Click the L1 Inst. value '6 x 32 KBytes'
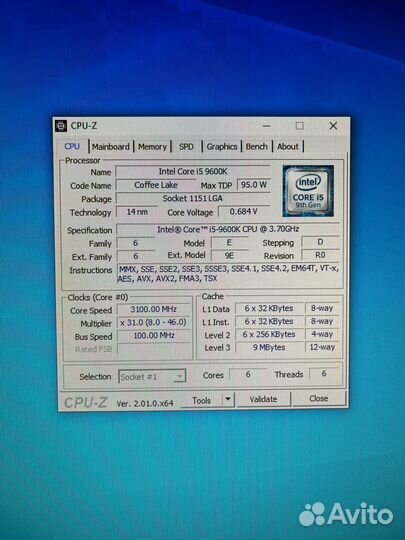Viewport: 405px width, 540px height. coord(269,322)
